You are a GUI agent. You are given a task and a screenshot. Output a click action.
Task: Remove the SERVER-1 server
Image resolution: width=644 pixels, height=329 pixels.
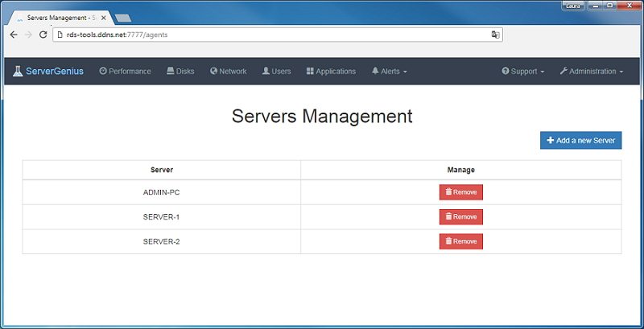(460, 216)
